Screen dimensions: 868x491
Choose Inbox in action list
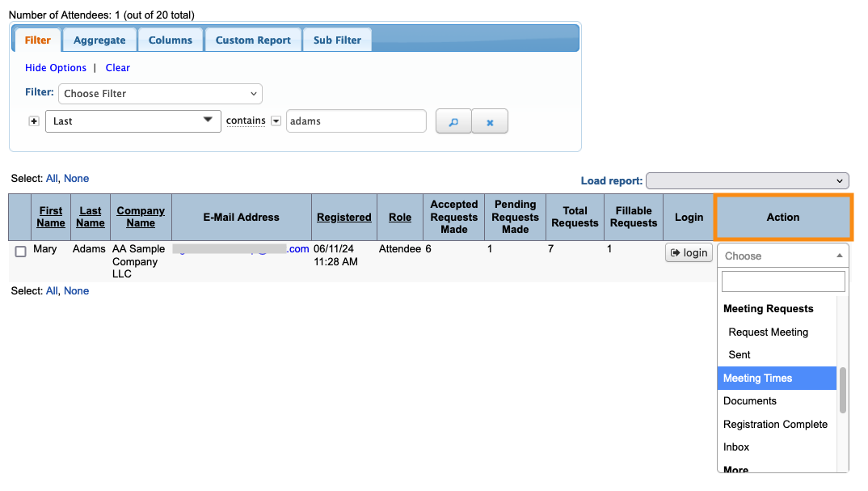pyautogui.click(x=777, y=447)
